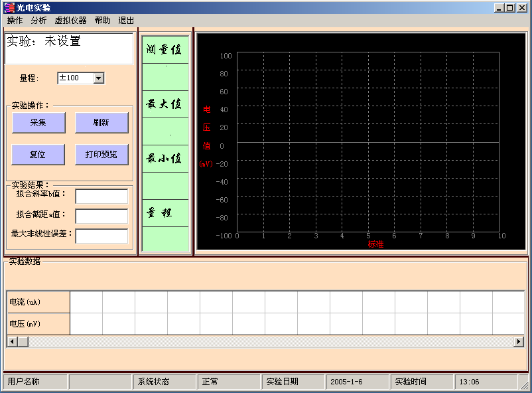Click the scroll right arrow of data table
Image resolution: width=532 pixels, height=393 pixels.
coord(519,341)
